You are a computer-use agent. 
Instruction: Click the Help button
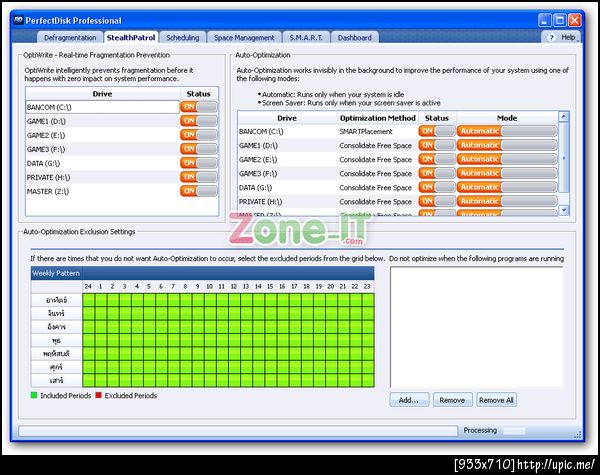pos(561,37)
